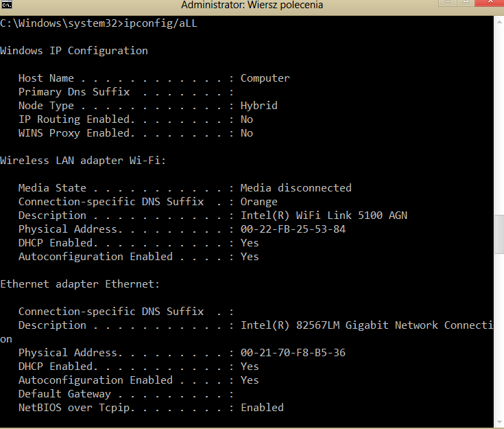
Task: Click the 'Administrator: Wiersz polecenia' title bar
Action: tap(252, 5)
